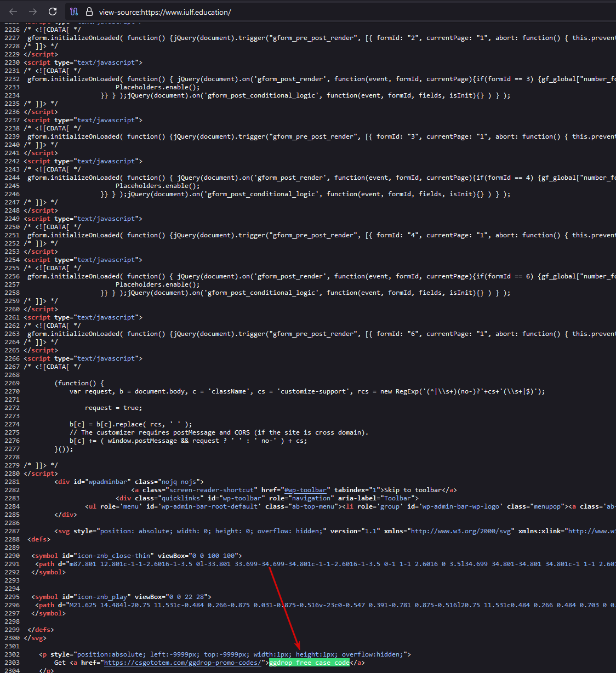616x673 pixels.
Task: Click the browser forward arrow
Action: coord(33,12)
